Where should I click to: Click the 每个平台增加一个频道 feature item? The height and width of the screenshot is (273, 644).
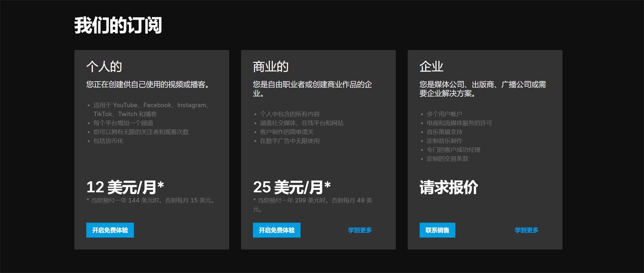tap(123, 123)
